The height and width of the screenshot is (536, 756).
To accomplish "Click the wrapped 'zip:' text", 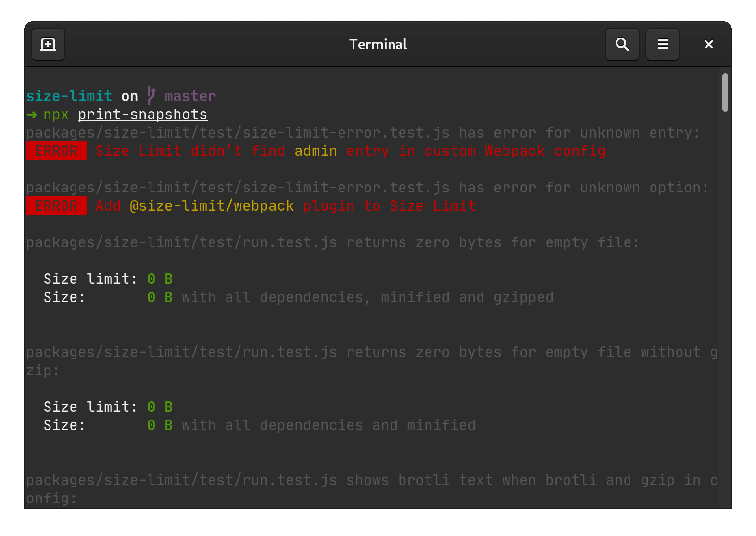I will (x=43, y=370).
